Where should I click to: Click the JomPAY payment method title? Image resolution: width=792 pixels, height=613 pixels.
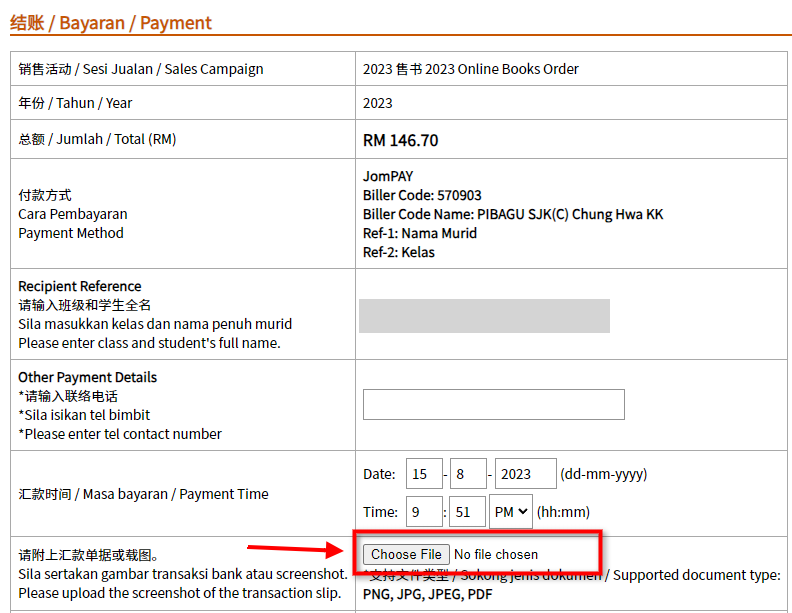(x=387, y=176)
